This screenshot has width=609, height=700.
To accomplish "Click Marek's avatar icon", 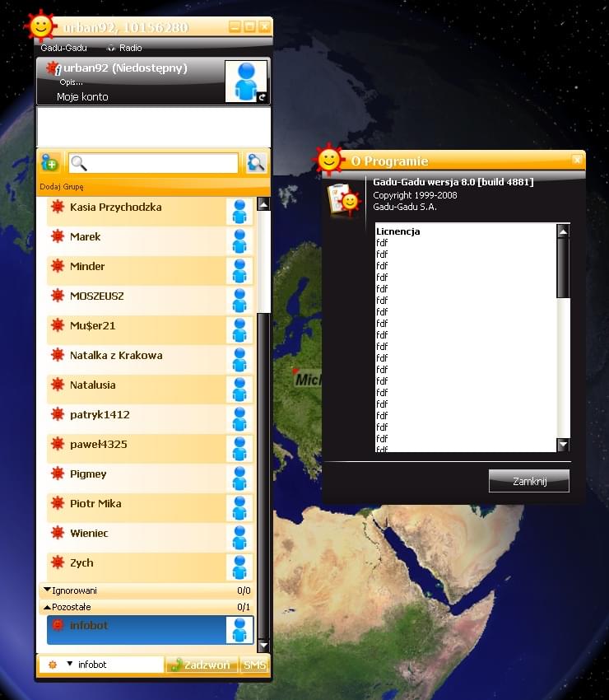I will 239,241.
